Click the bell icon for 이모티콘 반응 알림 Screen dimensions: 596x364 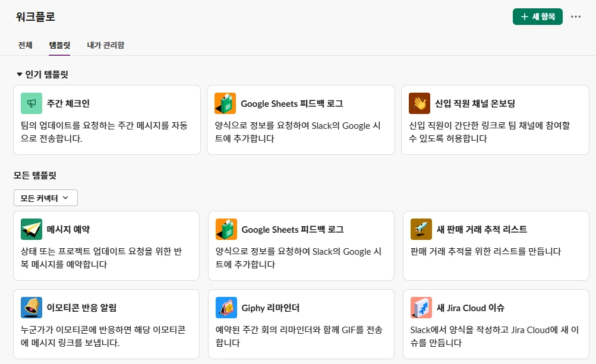[31, 308]
